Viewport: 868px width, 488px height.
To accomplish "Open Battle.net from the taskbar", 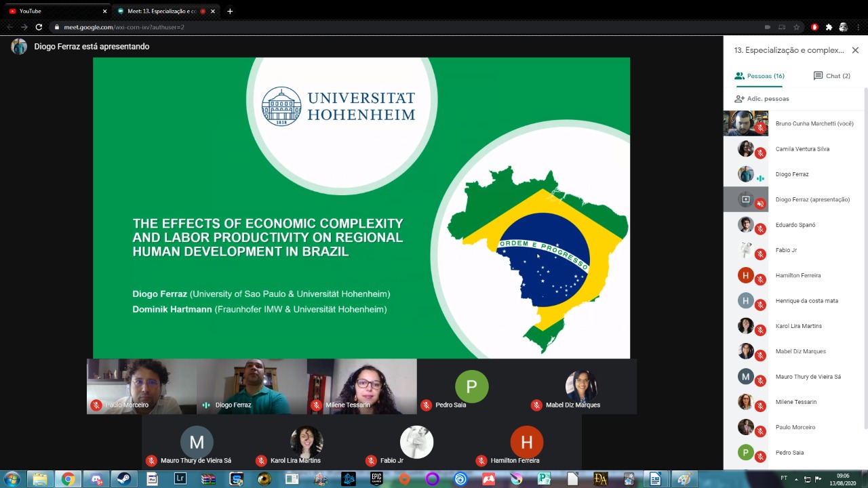I will pos(349,479).
